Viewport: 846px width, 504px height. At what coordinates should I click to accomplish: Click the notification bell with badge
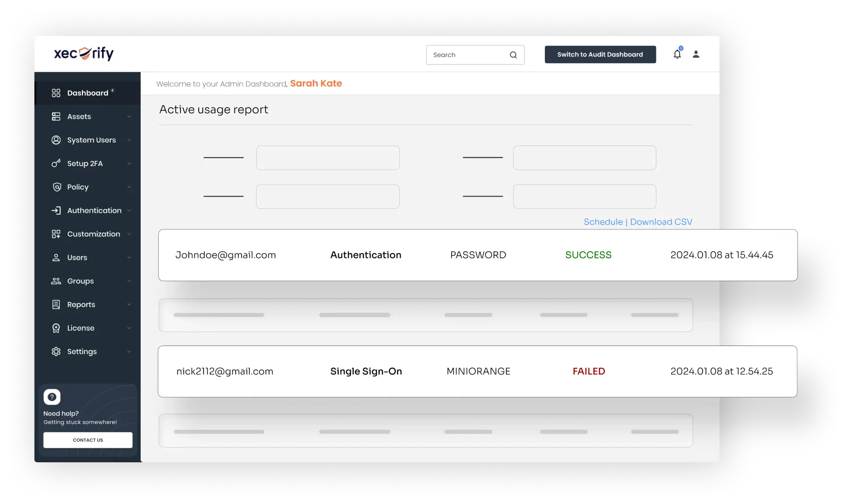pyautogui.click(x=677, y=54)
